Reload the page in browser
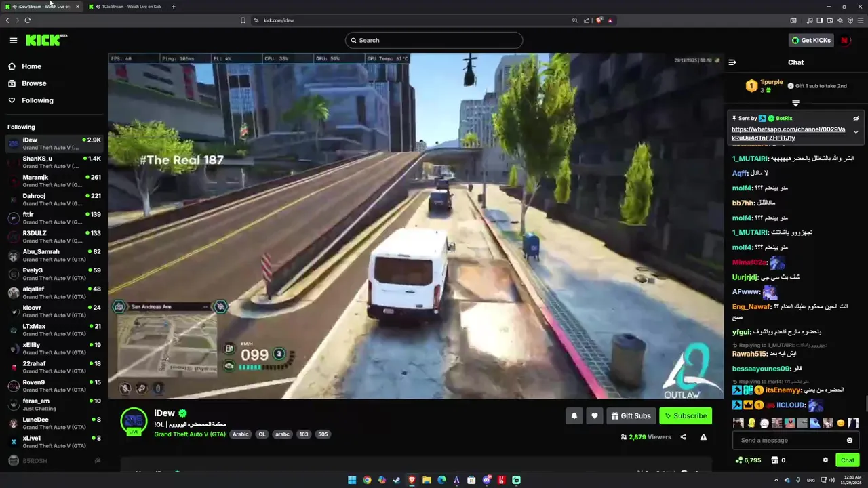This screenshot has width=868, height=488. [x=28, y=20]
